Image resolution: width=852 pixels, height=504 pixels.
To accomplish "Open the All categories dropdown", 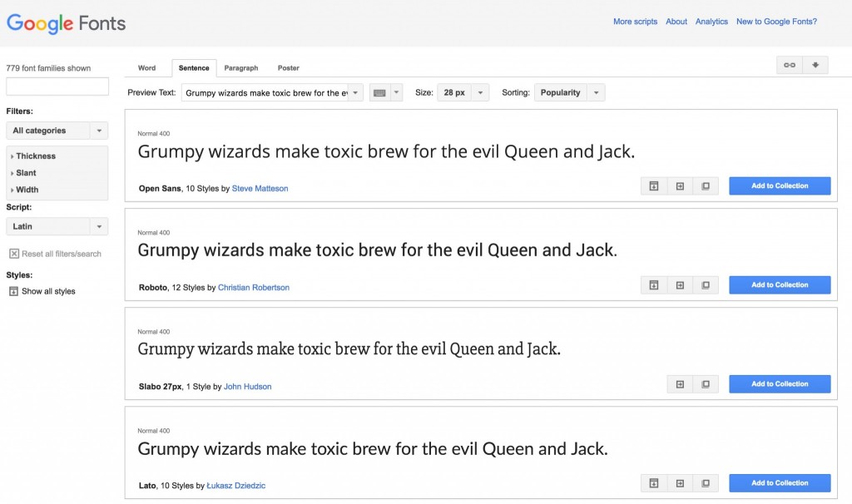I will (x=57, y=131).
